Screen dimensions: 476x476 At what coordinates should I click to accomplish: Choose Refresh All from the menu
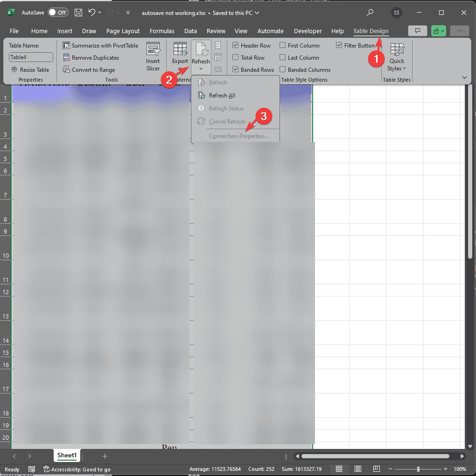point(235,95)
